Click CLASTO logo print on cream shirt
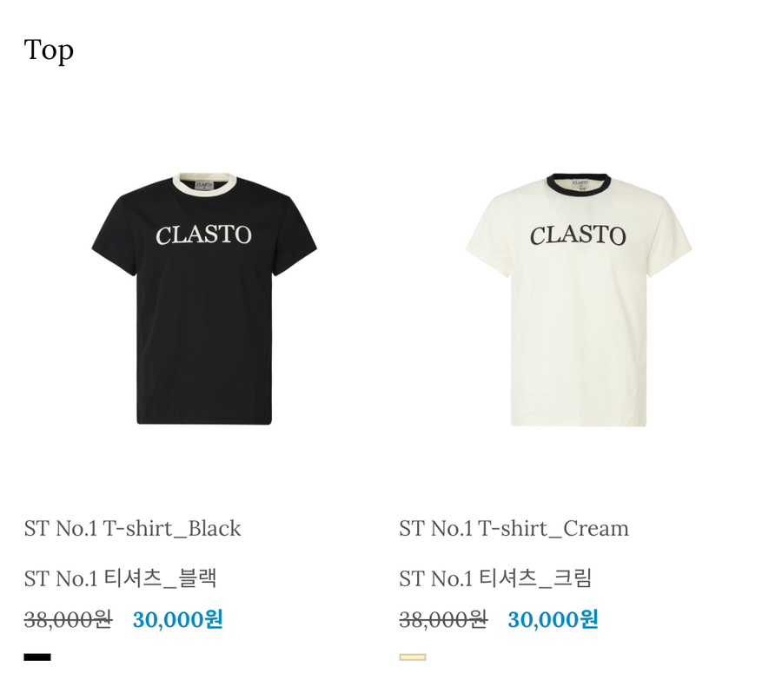The image size is (782, 700). click(578, 235)
